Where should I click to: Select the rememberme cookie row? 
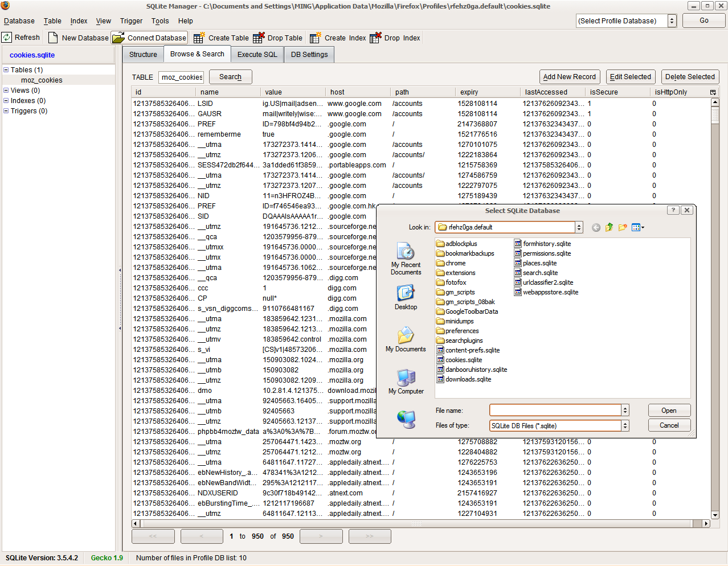[x=421, y=134]
